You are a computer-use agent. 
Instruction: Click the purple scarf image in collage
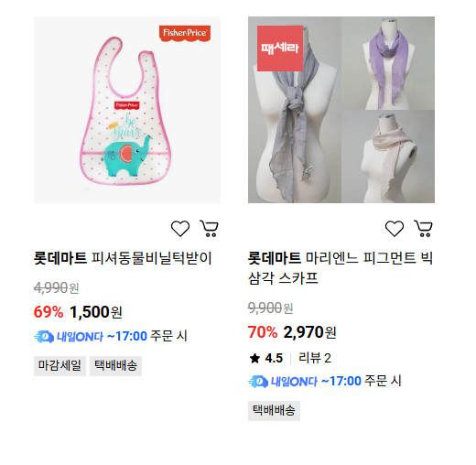coord(388,63)
